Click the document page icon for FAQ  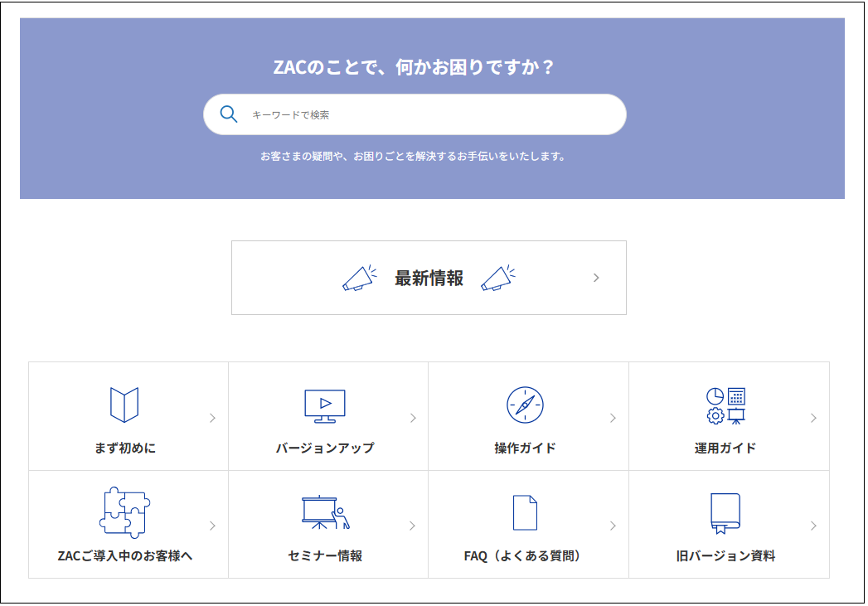(x=525, y=512)
